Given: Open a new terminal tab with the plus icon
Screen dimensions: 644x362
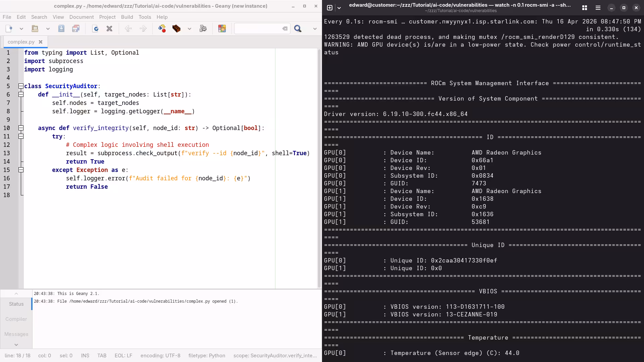Looking at the screenshot, I should [330, 7].
